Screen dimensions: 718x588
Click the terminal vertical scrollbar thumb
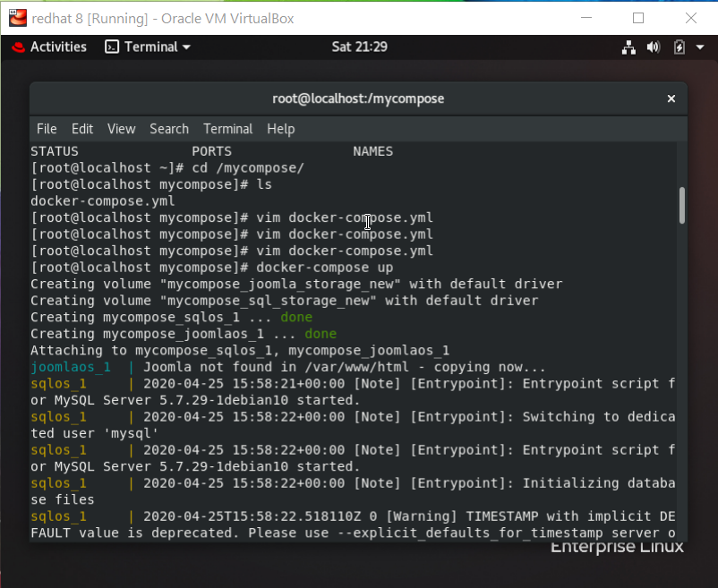click(682, 206)
